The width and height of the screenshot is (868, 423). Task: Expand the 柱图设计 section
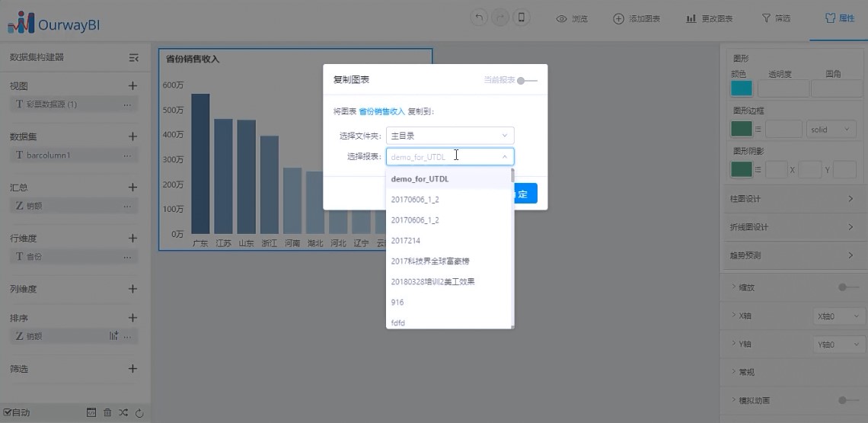pyautogui.click(x=792, y=199)
